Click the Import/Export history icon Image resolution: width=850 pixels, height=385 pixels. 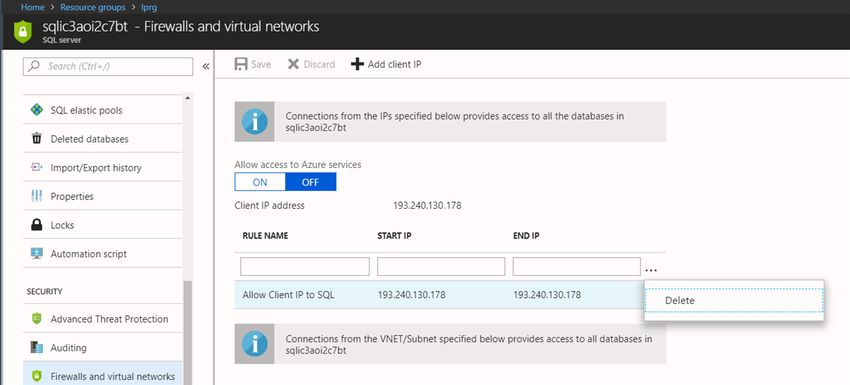tap(37, 168)
